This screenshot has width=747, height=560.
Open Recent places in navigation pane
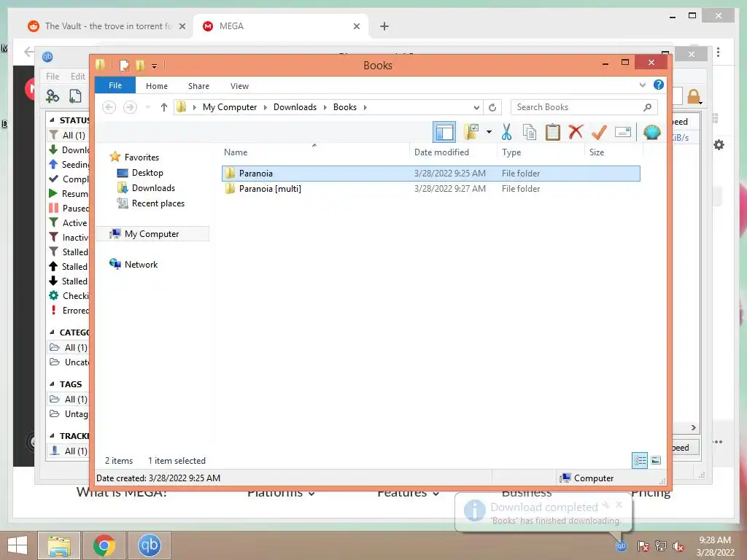point(158,203)
